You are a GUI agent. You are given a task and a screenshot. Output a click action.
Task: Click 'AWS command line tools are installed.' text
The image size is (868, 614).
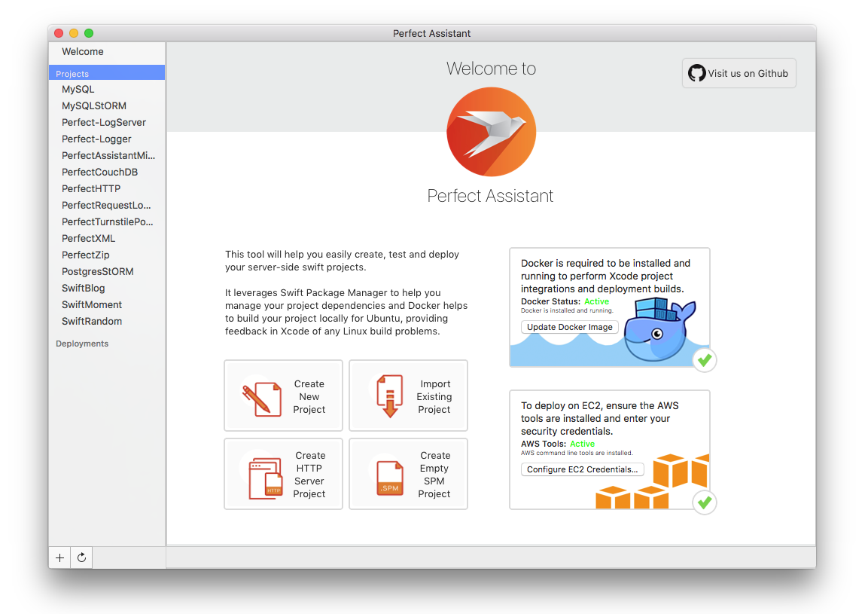[x=576, y=453]
